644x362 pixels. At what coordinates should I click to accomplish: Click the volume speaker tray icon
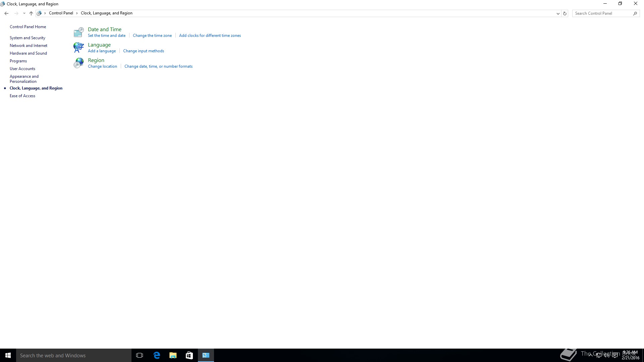(606, 355)
